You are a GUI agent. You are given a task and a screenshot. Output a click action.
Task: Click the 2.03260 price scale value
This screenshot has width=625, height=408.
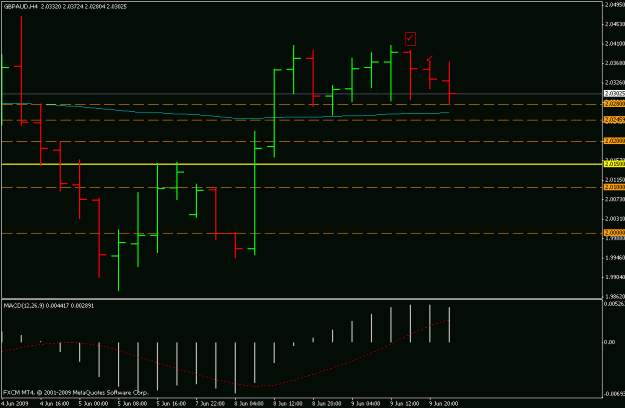click(x=615, y=83)
